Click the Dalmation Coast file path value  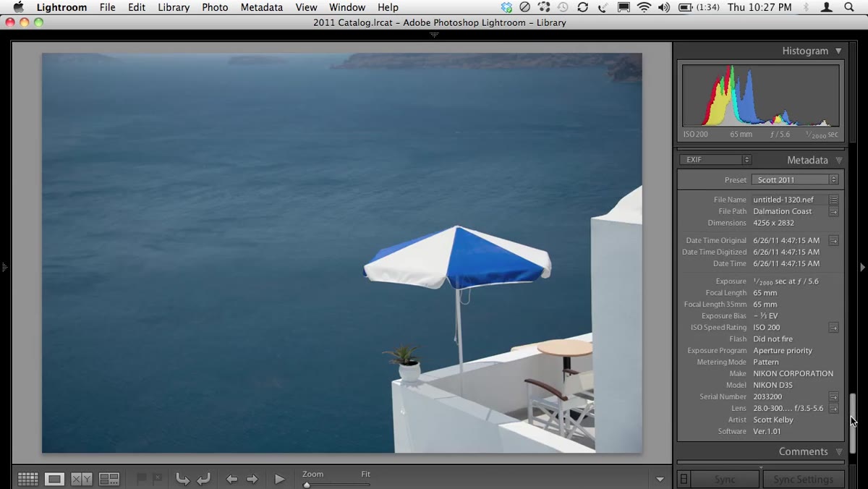(x=783, y=211)
